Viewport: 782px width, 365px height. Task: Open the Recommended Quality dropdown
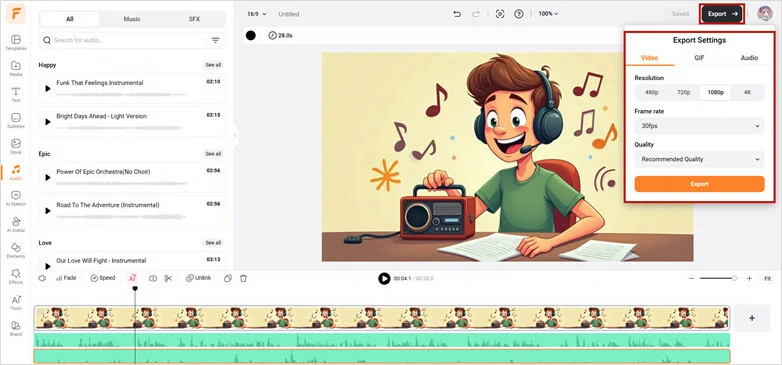699,160
